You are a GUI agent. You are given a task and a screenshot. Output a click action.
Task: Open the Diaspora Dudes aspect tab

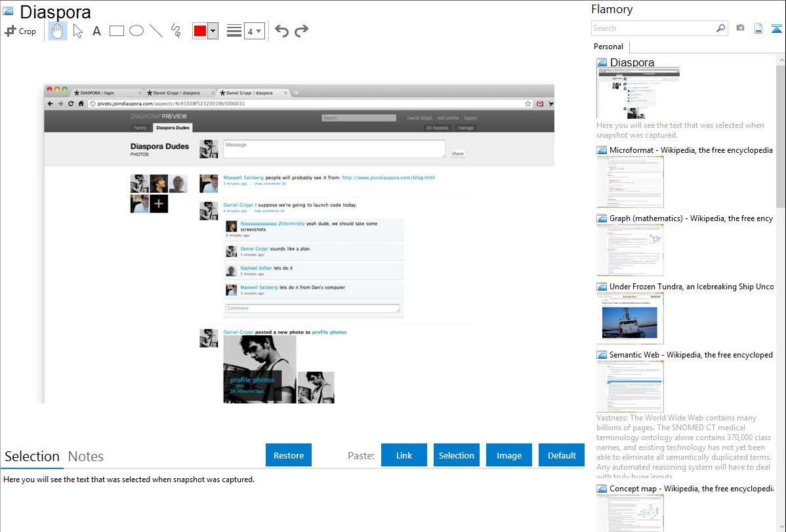coord(173,128)
